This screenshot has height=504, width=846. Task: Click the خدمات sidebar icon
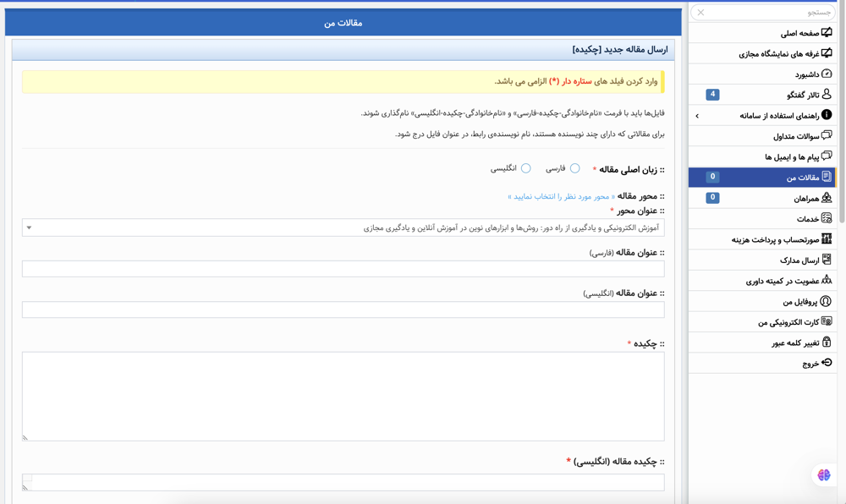pyautogui.click(x=826, y=218)
